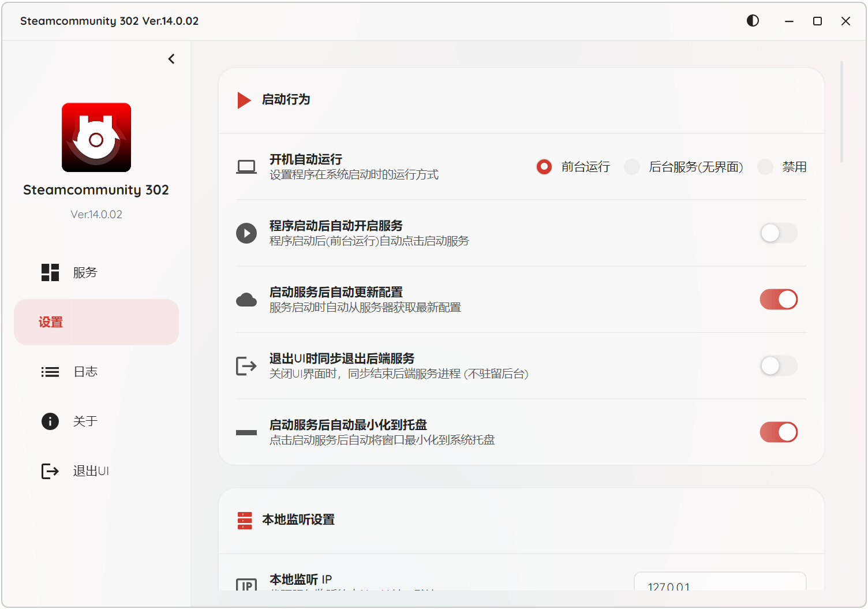Image resolution: width=868 pixels, height=609 pixels.
Task: Click the play circle icon beside 程序启动后自动开启服务
Action: coord(246,233)
